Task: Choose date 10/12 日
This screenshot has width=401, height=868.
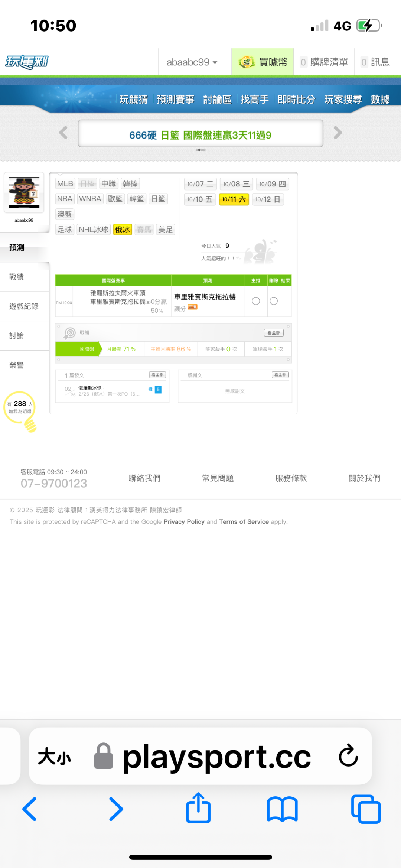Action: pos(268,199)
